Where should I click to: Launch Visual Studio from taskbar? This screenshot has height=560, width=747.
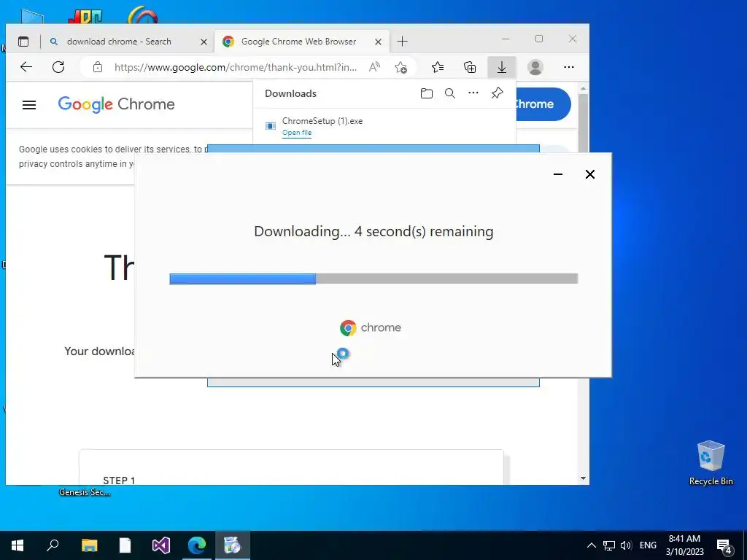pyautogui.click(x=161, y=545)
